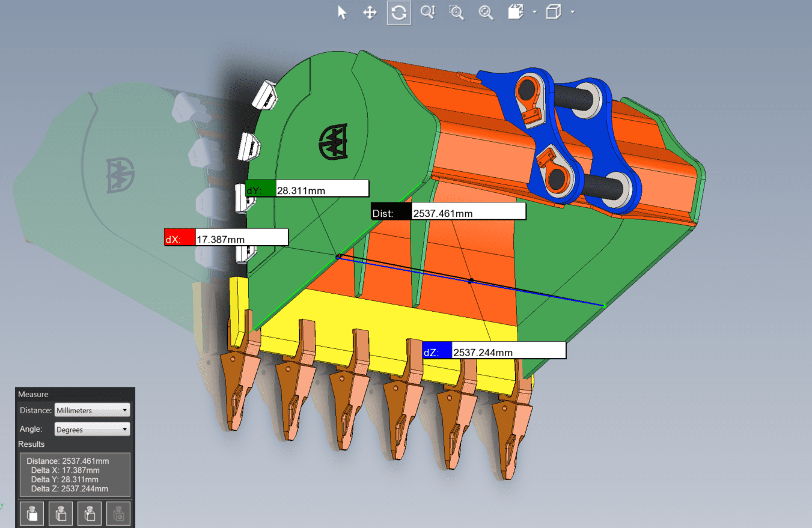Click the dY value 28.311mm callout
The width and height of the screenshot is (812, 528).
point(322,189)
